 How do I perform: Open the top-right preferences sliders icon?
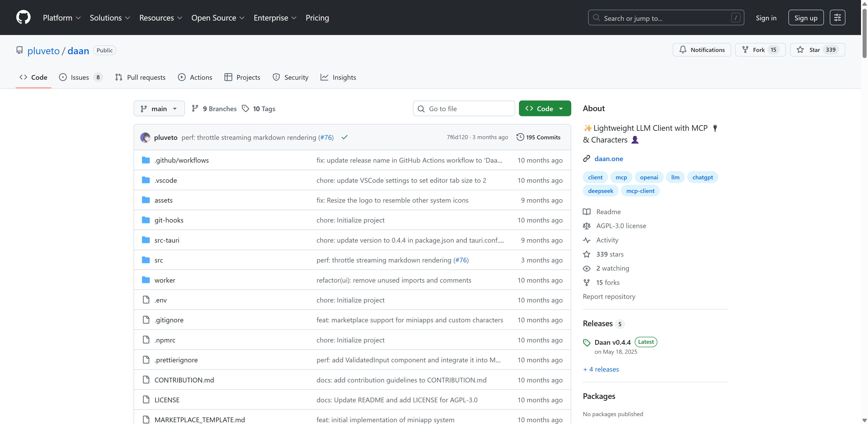837,18
